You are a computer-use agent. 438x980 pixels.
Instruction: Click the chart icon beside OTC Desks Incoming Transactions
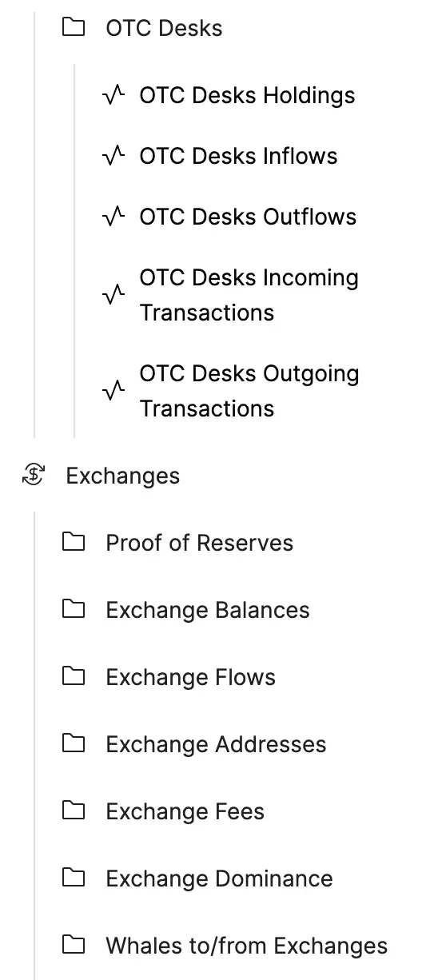click(x=113, y=295)
